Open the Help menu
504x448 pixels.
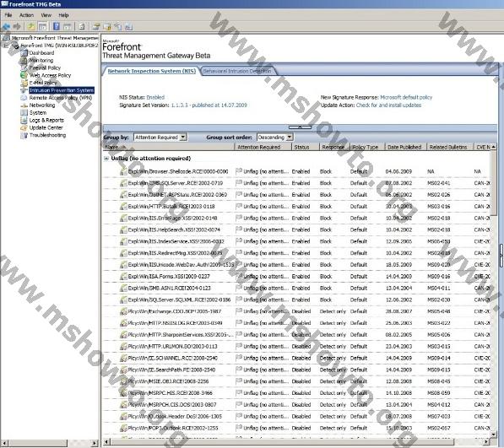(x=63, y=15)
